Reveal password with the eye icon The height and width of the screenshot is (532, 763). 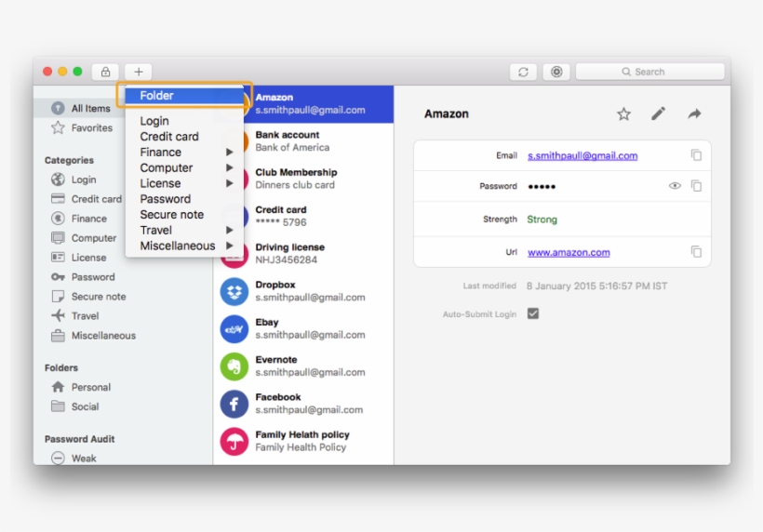pyautogui.click(x=675, y=186)
